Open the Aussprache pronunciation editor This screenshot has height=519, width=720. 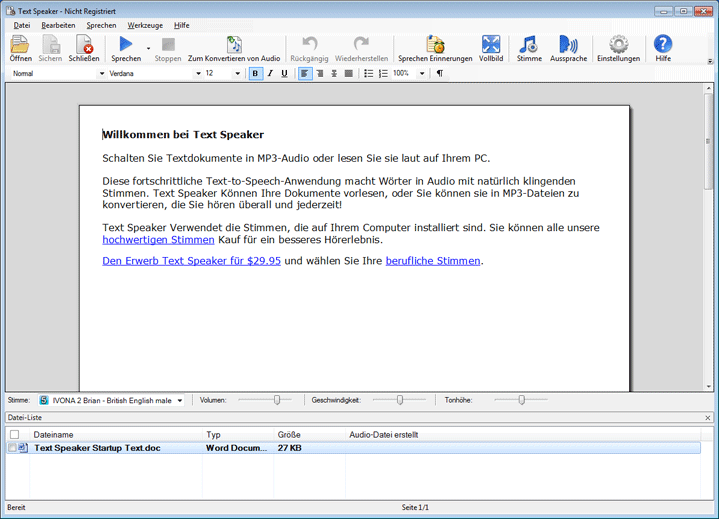click(568, 45)
